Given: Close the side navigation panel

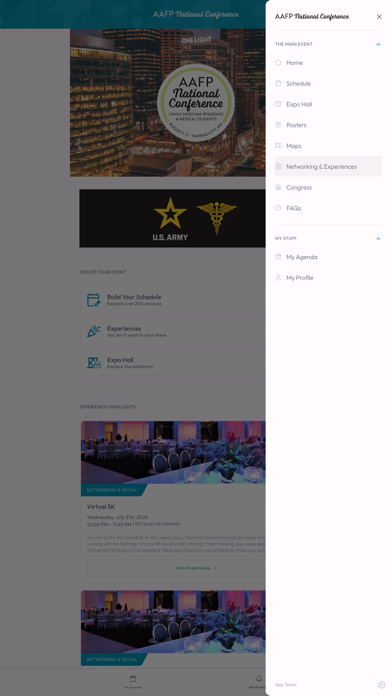Looking at the screenshot, I should (x=379, y=17).
